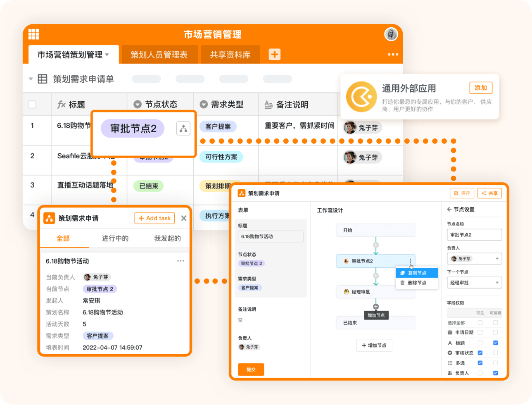The width and height of the screenshot is (532, 405).
Task: Open the three-dot more options in header
Action: tap(392, 55)
